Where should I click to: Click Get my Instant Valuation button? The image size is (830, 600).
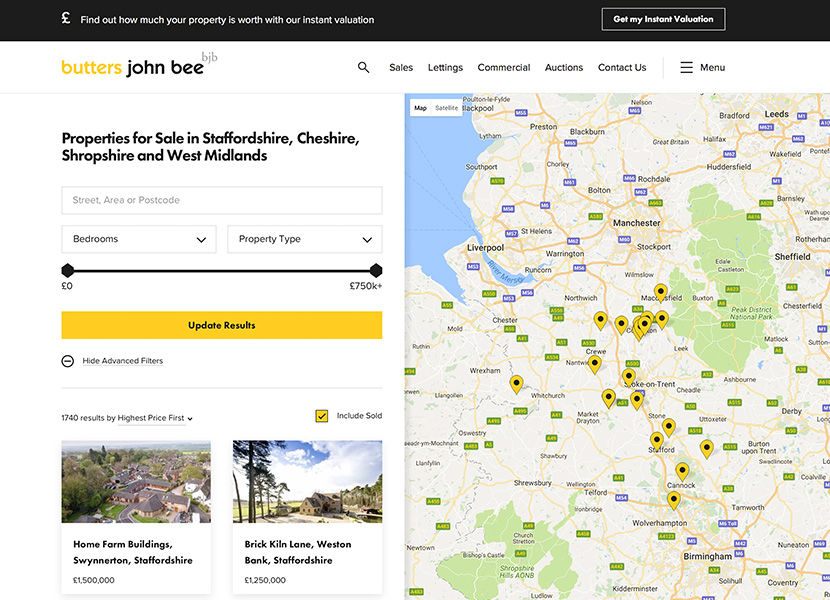(x=663, y=19)
